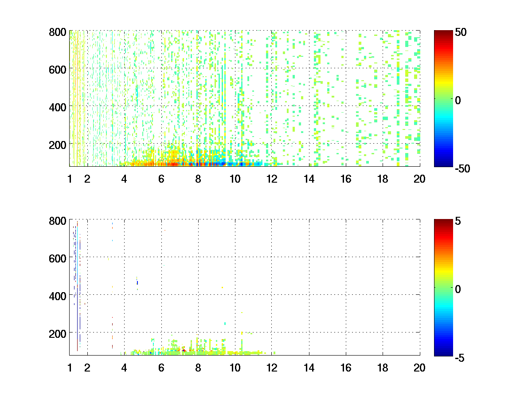Click top plot x-axis tick label 6
Image resolution: width=532 pixels, height=399 pixels.
pos(161,179)
